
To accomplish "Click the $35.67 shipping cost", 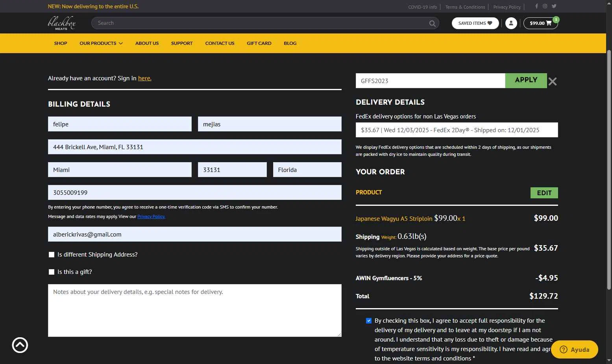I will 546,248.
